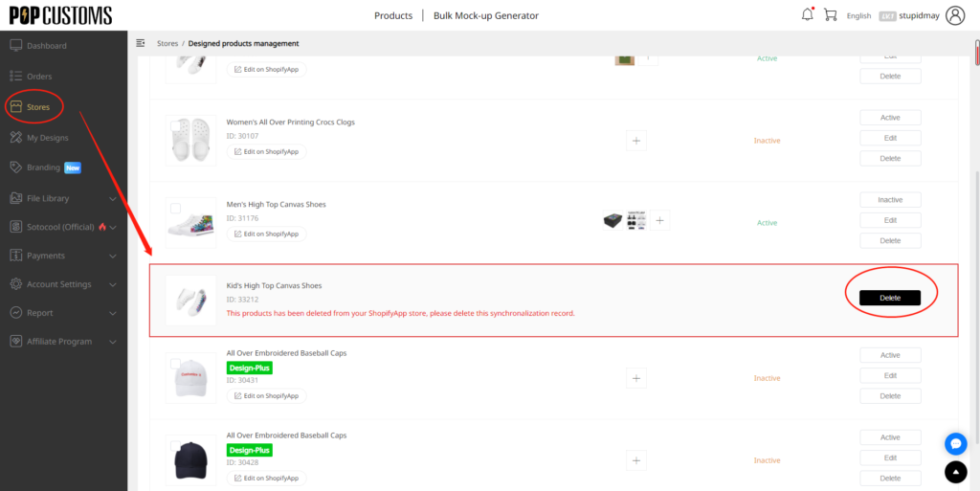The image size is (980, 491).
Task: Click Stores breadcrumb link
Action: point(167,43)
